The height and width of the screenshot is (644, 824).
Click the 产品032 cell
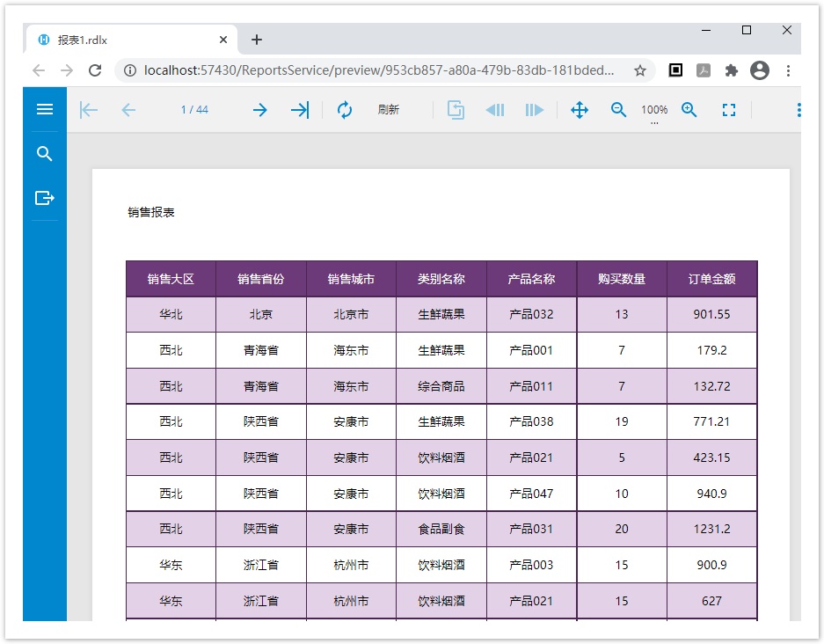pyautogui.click(x=531, y=314)
